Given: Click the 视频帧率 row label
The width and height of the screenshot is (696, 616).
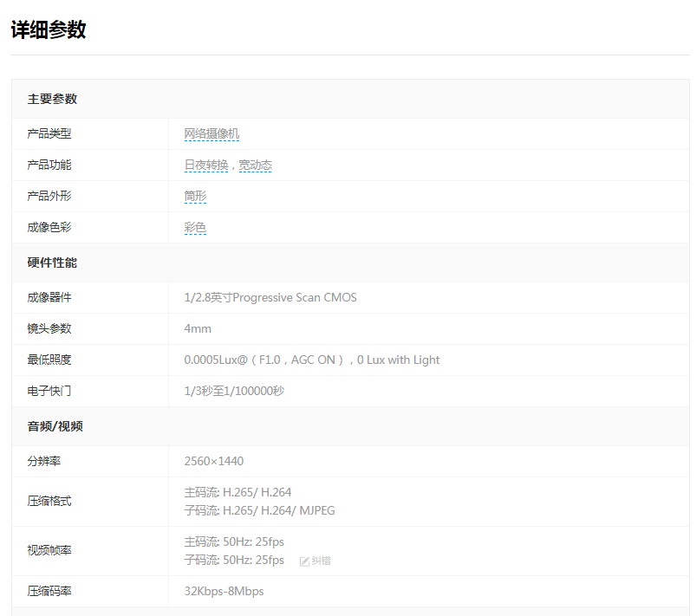Looking at the screenshot, I should pyautogui.click(x=49, y=551).
